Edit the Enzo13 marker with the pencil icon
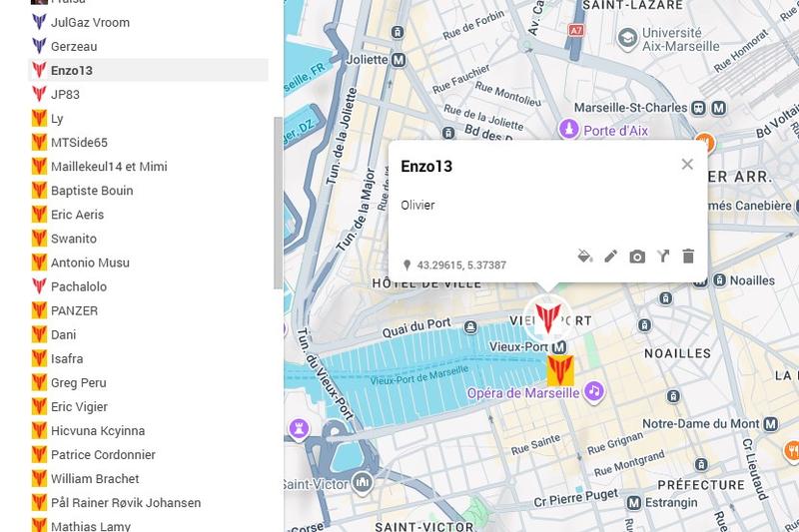The image size is (799, 532). pyautogui.click(x=611, y=257)
